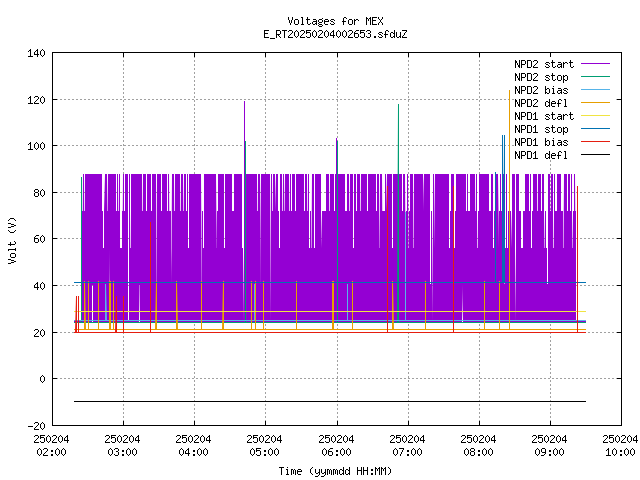Click the purple NPD2 start legend line
The height and width of the screenshot is (480, 640).
click(x=596, y=64)
